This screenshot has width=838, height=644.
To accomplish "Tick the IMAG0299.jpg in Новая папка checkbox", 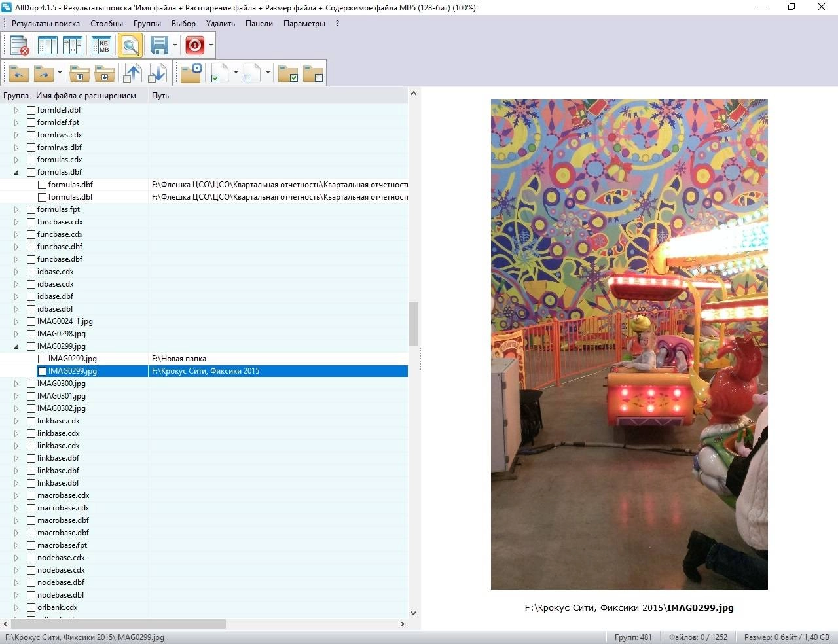I will coord(42,359).
